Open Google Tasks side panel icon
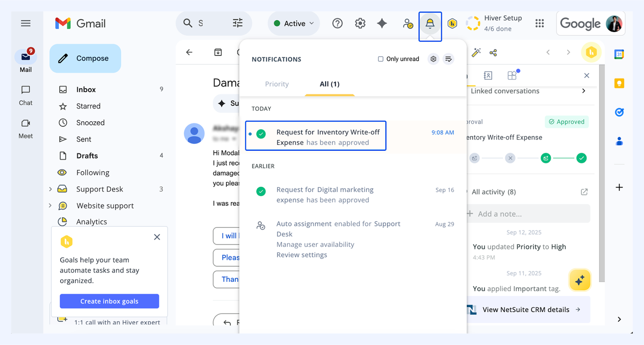 coord(619,112)
